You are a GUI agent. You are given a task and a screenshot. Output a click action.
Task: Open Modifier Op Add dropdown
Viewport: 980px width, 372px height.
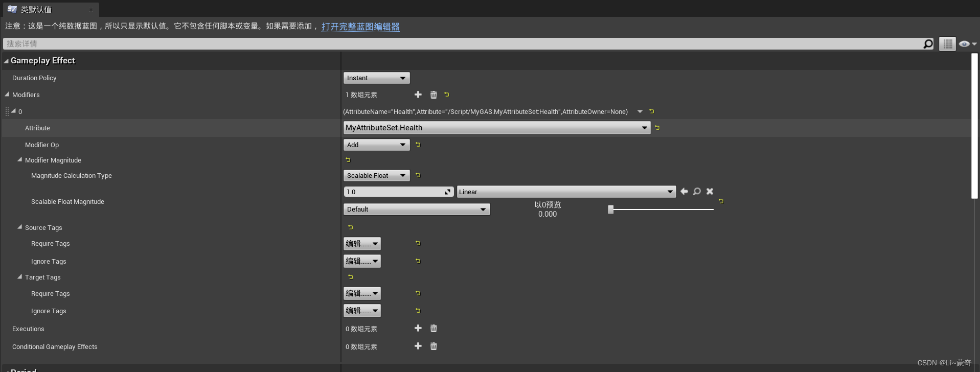click(376, 145)
